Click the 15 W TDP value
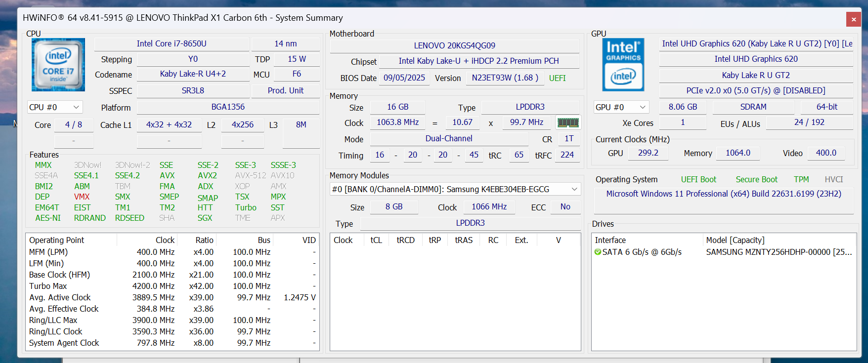 point(297,59)
